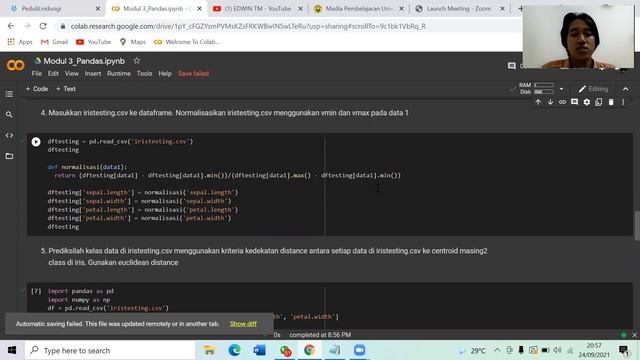Open the Maps bookmark
Screen dimensions: 640x360
pyautogui.click(x=133, y=42)
